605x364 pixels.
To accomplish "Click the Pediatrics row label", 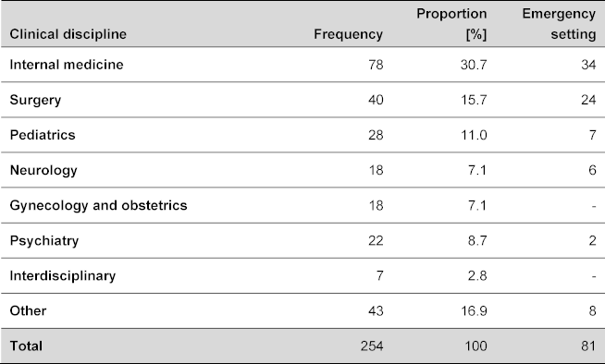I will pyautogui.click(x=43, y=135).
